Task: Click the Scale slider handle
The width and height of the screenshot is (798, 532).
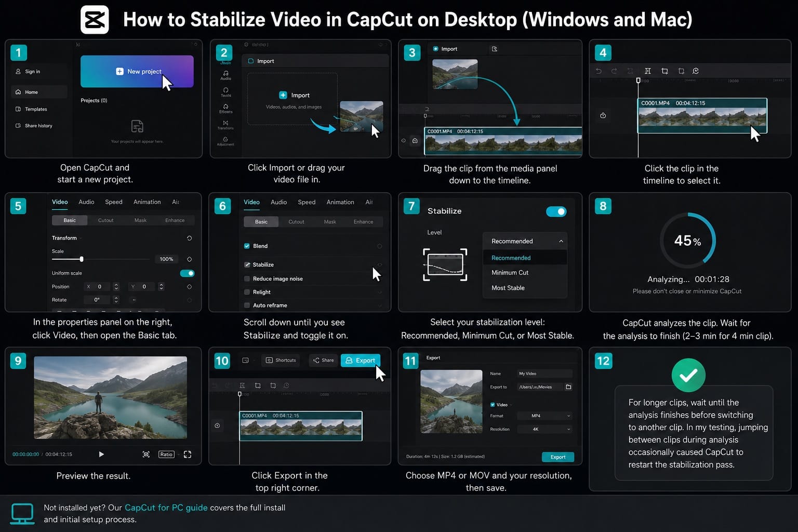Action: 82,259
